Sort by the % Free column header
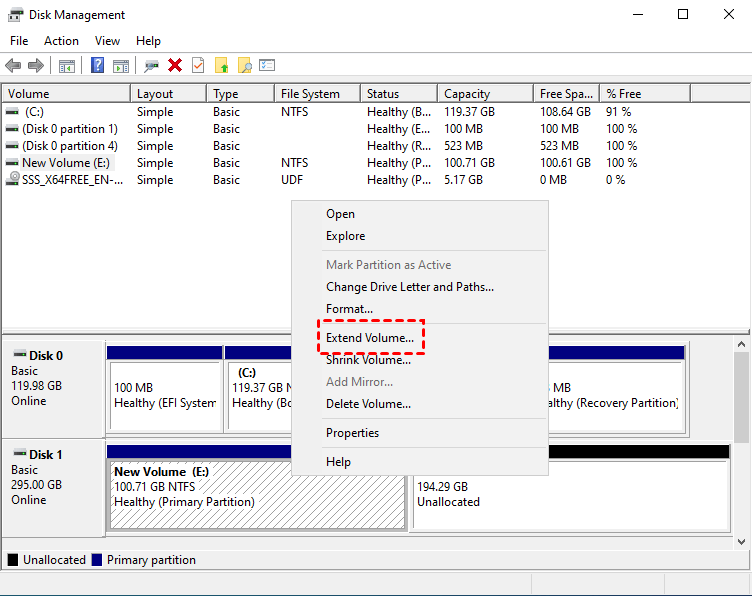 646,93
